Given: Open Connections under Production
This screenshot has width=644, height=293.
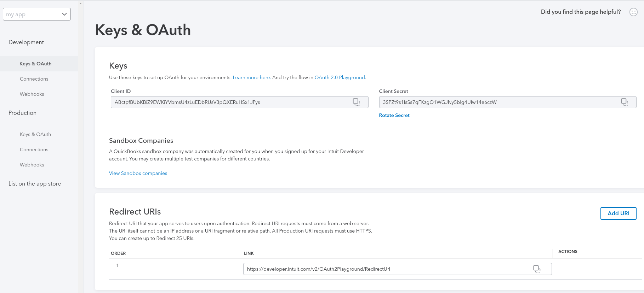Looking at the screenshot, I should (x=34, y=150).
